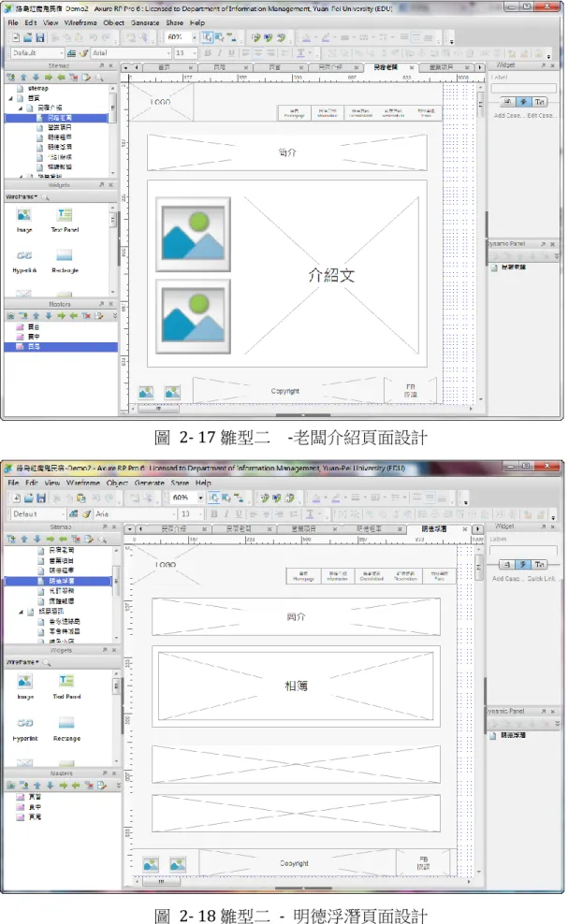Toggle Italic in Figure 2-17 formatting toolbar
The width and height of the screenshot is (568, 924).
coord(219,53)
